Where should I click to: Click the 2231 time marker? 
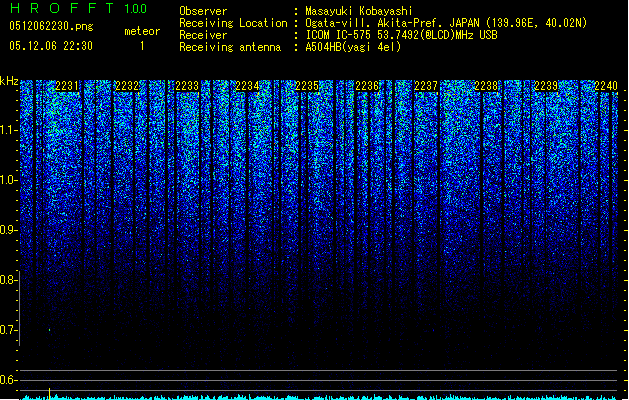pos(67,86)
